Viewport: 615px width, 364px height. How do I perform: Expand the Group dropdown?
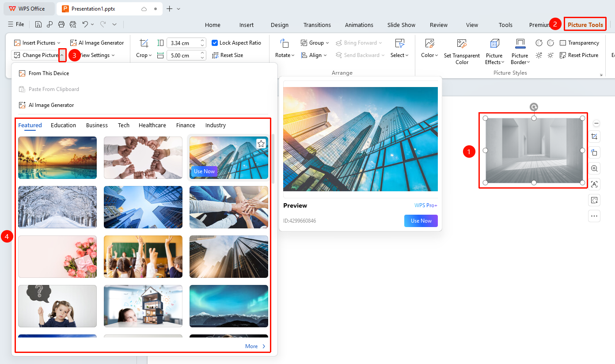click(x=327, y=43)
